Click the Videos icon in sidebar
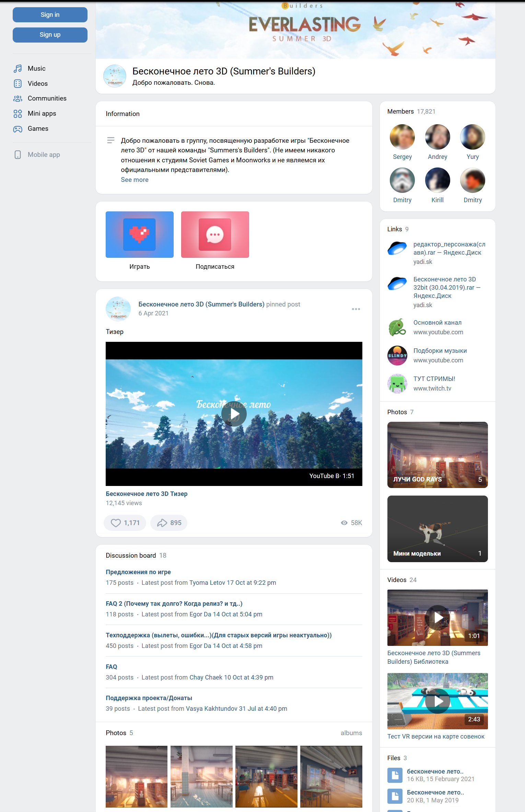 click(x=18, y=84)
